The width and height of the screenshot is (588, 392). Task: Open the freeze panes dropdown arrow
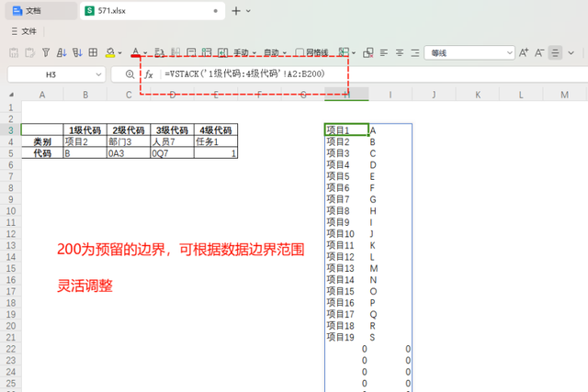click(354, 53)
